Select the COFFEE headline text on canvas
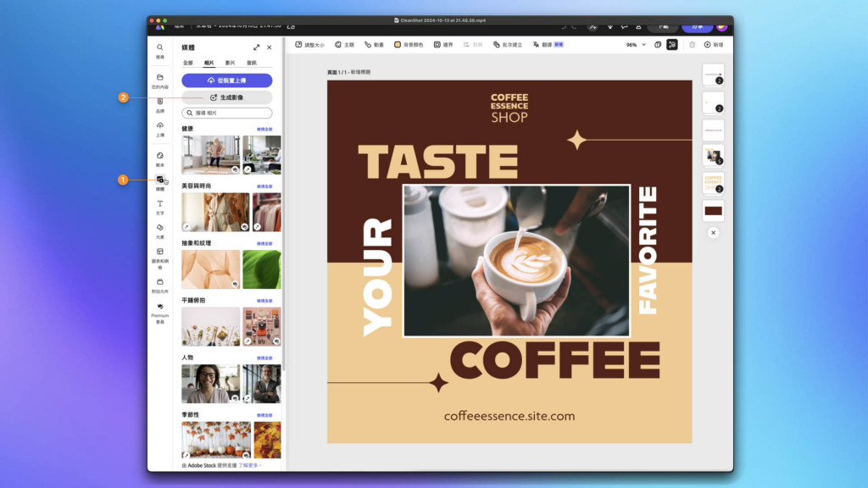This screenshot has height=488, width=868. pos(555,360)
